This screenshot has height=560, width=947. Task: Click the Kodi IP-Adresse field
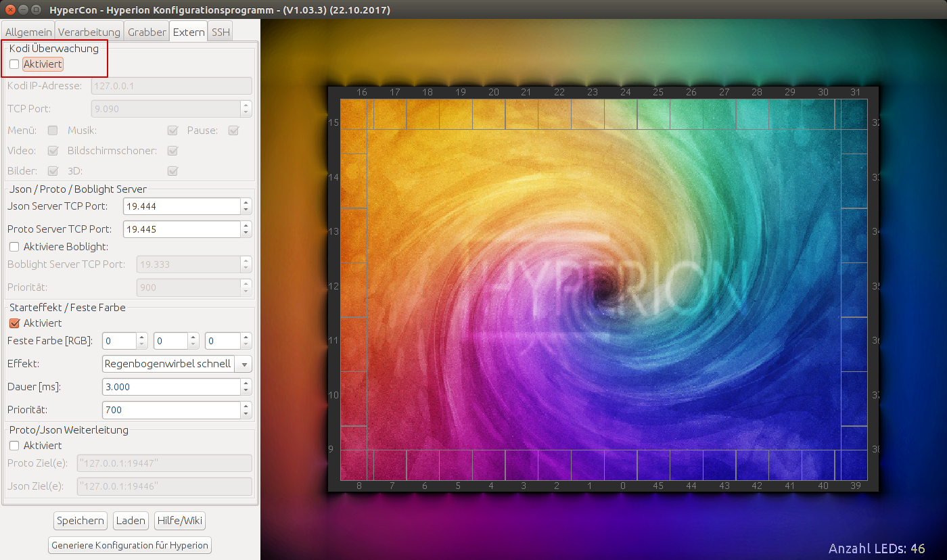(171, 86)
